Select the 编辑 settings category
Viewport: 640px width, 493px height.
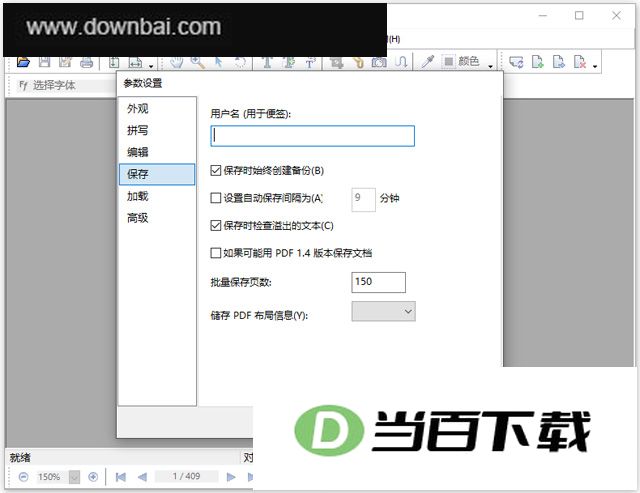[x=157, y=152]
